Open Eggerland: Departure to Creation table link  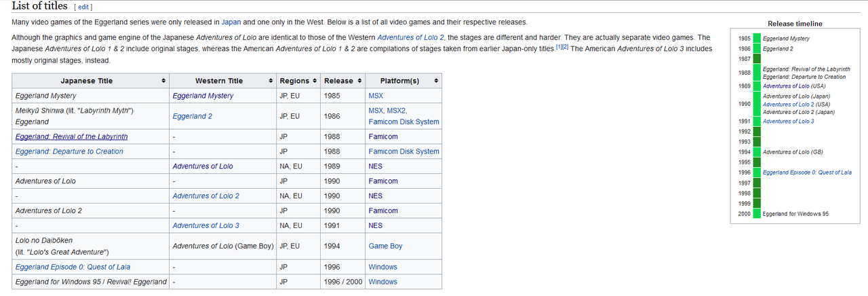pyautogui.click(x=69, y=151)
